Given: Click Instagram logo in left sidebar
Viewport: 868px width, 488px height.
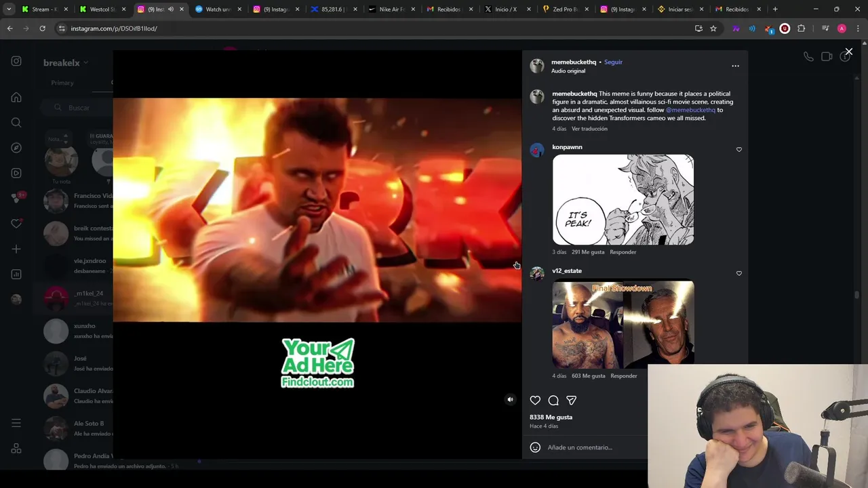Looking at the screenshot, I should (x=16, y=61).
